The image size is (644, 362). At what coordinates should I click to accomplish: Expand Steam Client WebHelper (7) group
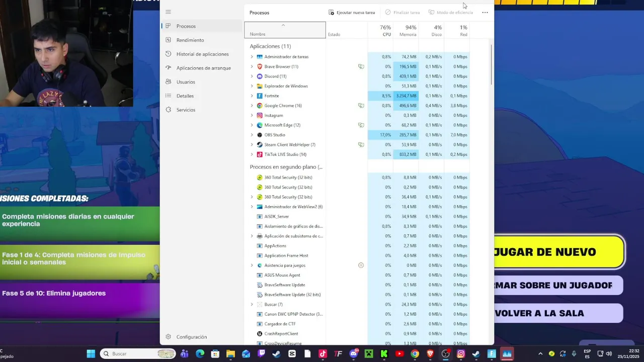252,145
